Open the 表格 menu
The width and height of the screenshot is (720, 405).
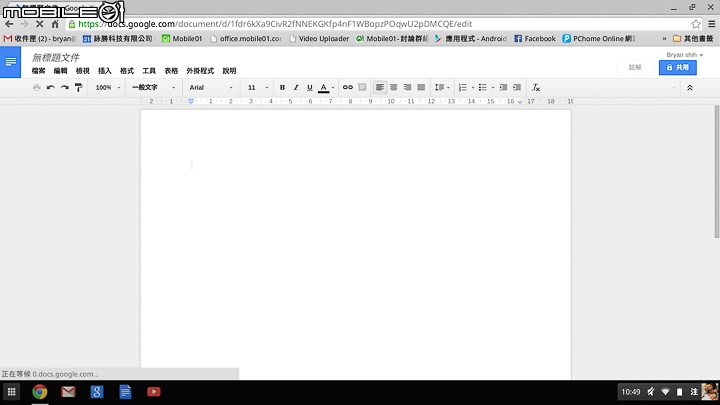click(171, 71)
